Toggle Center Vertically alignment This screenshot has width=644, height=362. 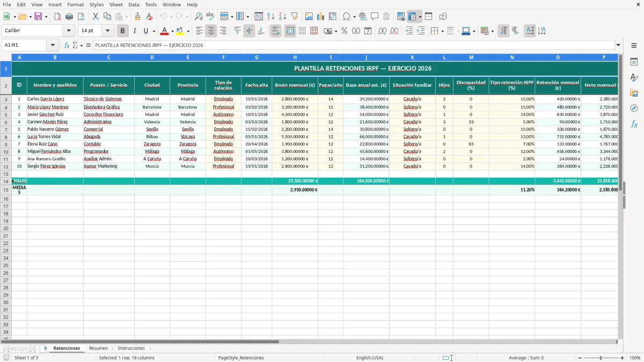point(249,31)
